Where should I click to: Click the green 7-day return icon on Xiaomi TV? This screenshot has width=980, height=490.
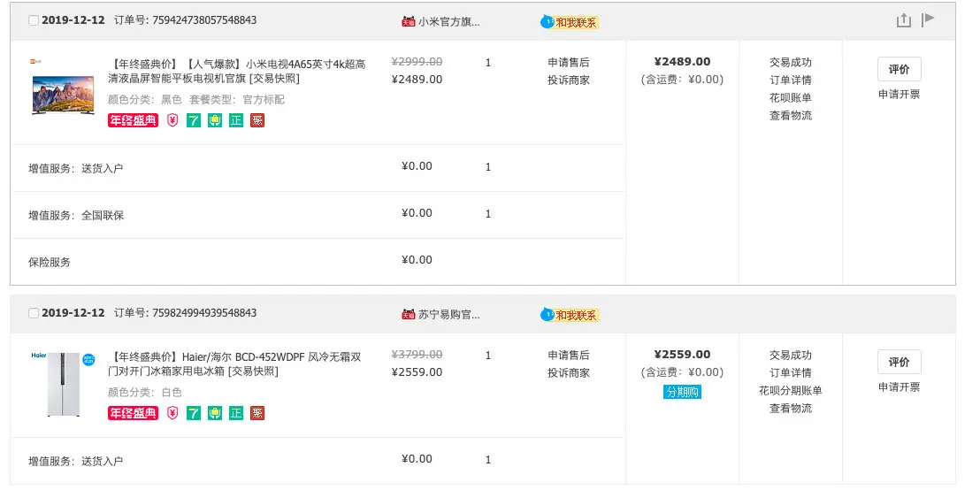coord(194,120)
